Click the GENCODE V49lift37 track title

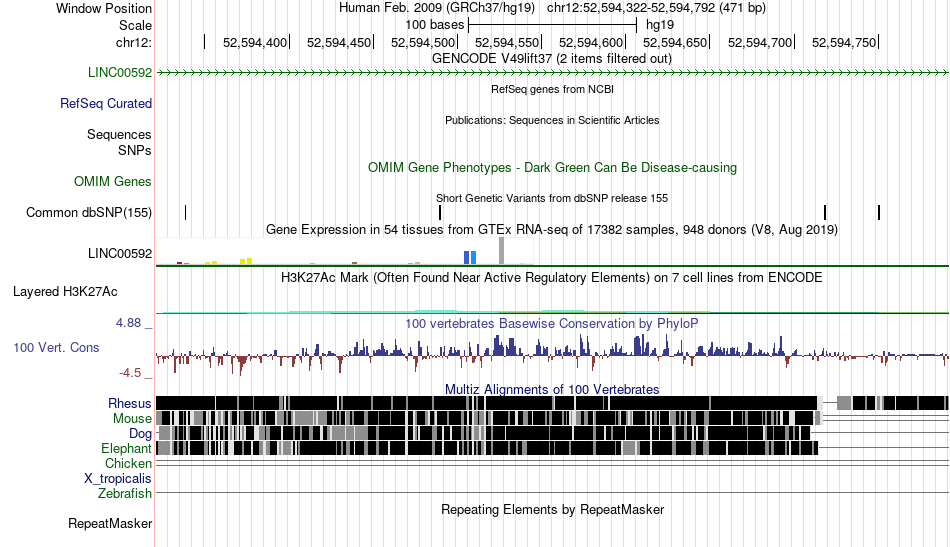tap(552, 59)
